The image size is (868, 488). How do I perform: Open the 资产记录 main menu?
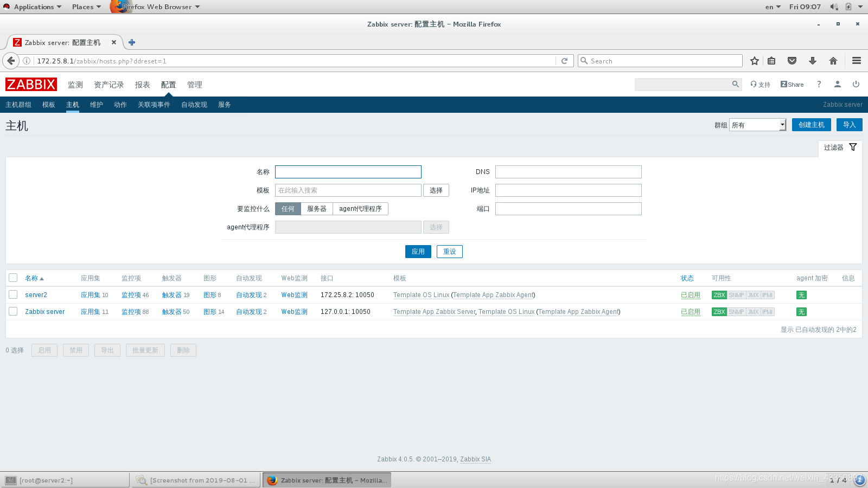tap(109, 85)
